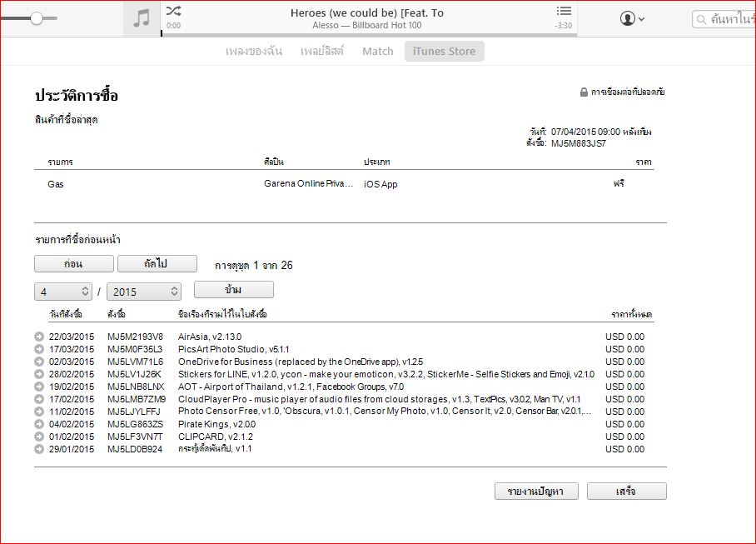Click the music note album art icon

coord(142,18)
